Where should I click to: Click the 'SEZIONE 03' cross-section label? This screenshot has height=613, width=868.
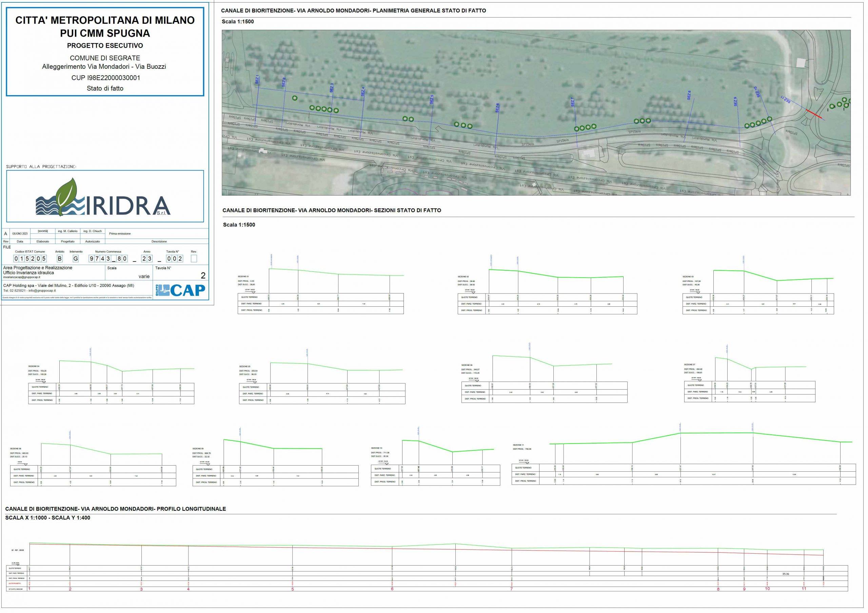pyautogui.click(x=688, y=277)
